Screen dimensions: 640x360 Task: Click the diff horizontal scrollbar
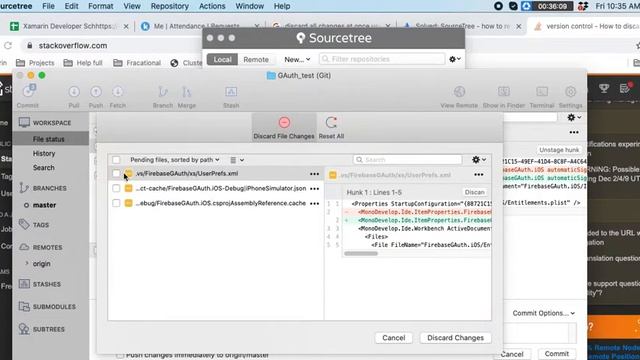point(361,253)
